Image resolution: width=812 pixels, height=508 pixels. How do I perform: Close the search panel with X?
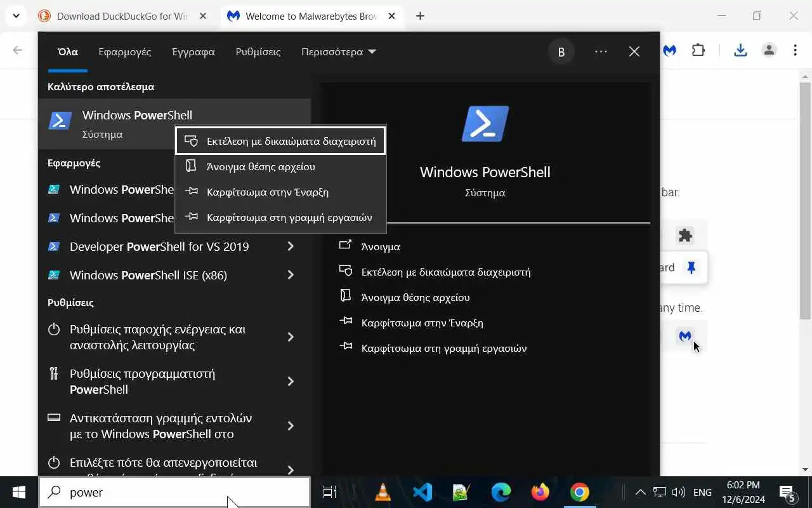pos(634,52)
